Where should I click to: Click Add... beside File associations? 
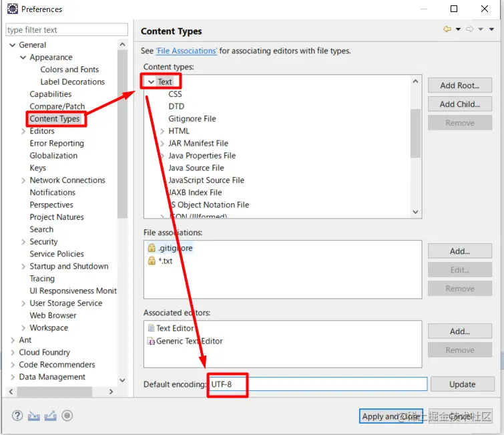460,251
